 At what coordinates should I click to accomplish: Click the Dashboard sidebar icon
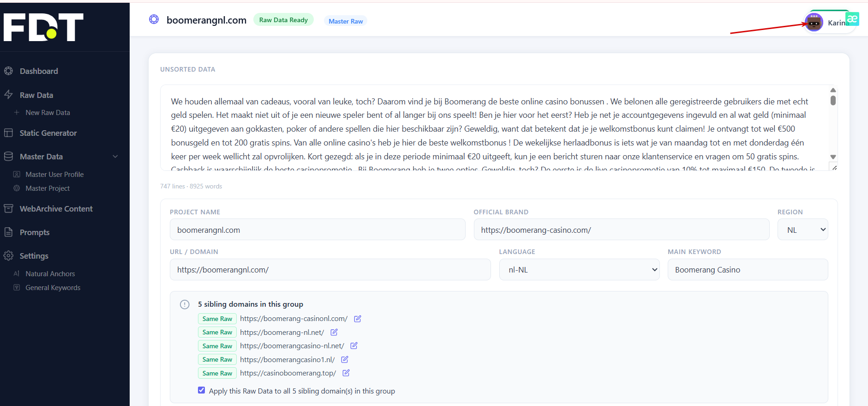8,71
